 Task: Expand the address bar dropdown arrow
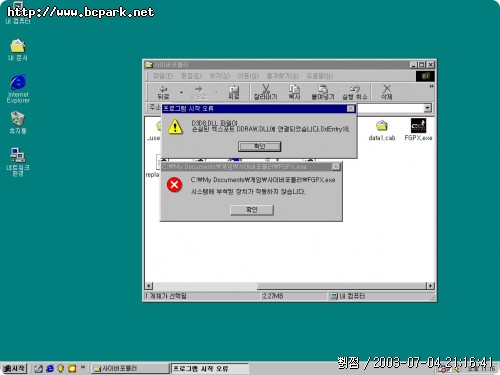(427, 108)
